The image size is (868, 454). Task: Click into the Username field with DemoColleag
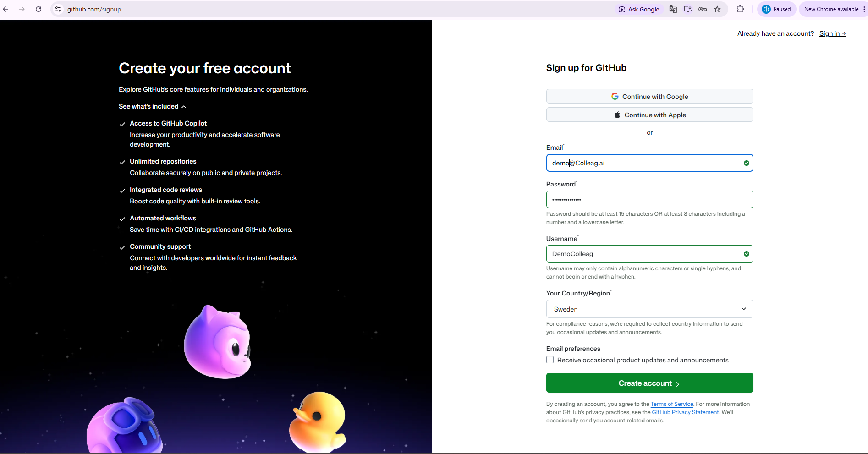[x=649, y=254]
